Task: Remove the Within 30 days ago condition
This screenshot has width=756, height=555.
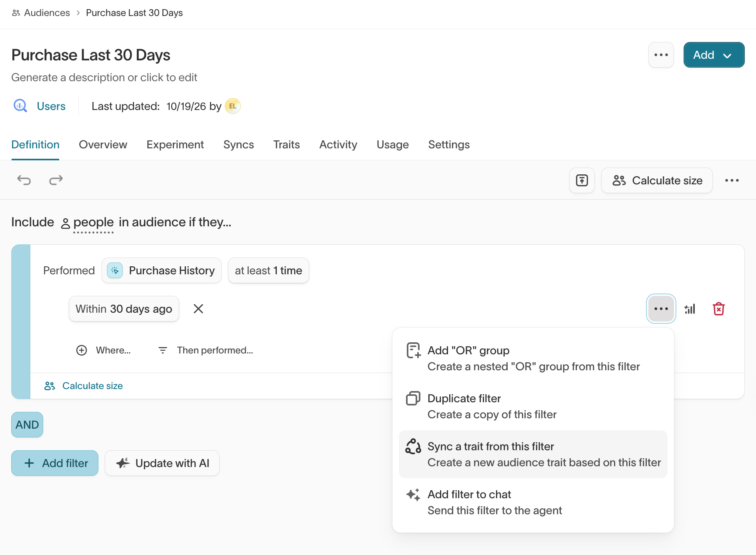Action: 198,309
